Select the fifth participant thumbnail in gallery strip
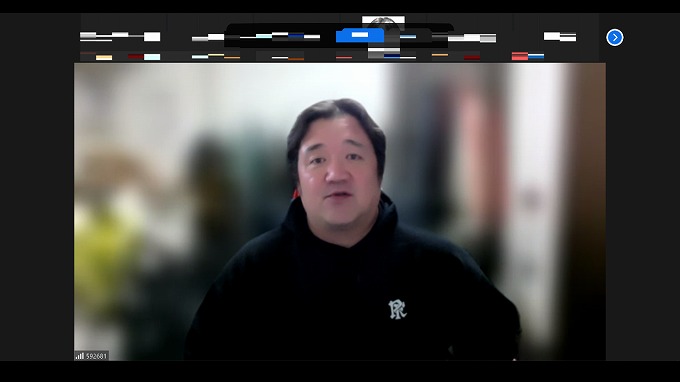Viewport: 680px width, 382px height. pos(470,37)
